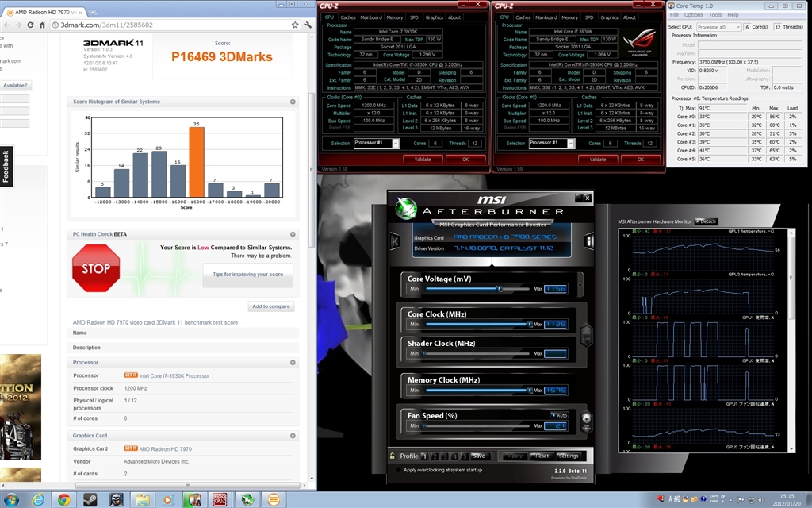Click the Memory Clock slider handle
Screen dimensions: 812x508
(x=529, y=391)
